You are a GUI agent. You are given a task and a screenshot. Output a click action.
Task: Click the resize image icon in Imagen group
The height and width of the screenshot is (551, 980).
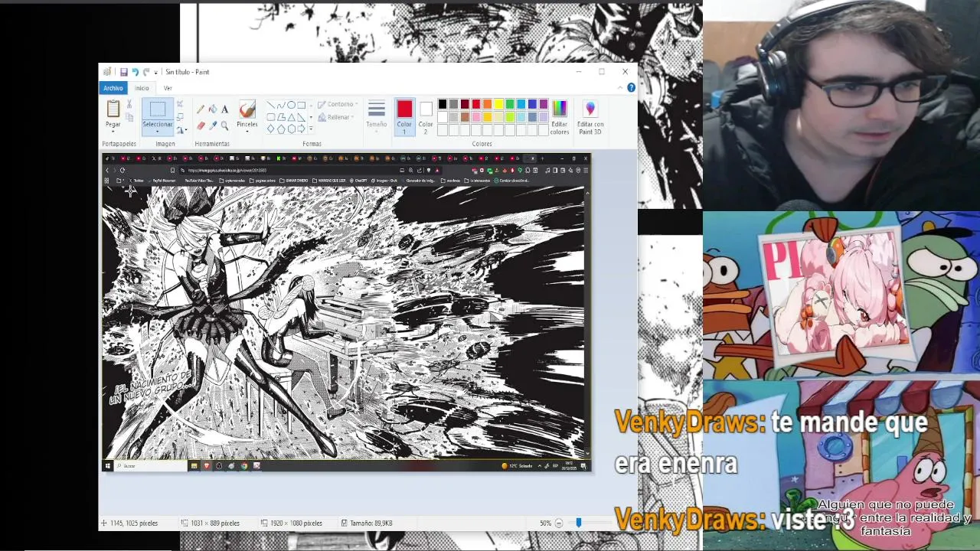(x=180, y=117)
